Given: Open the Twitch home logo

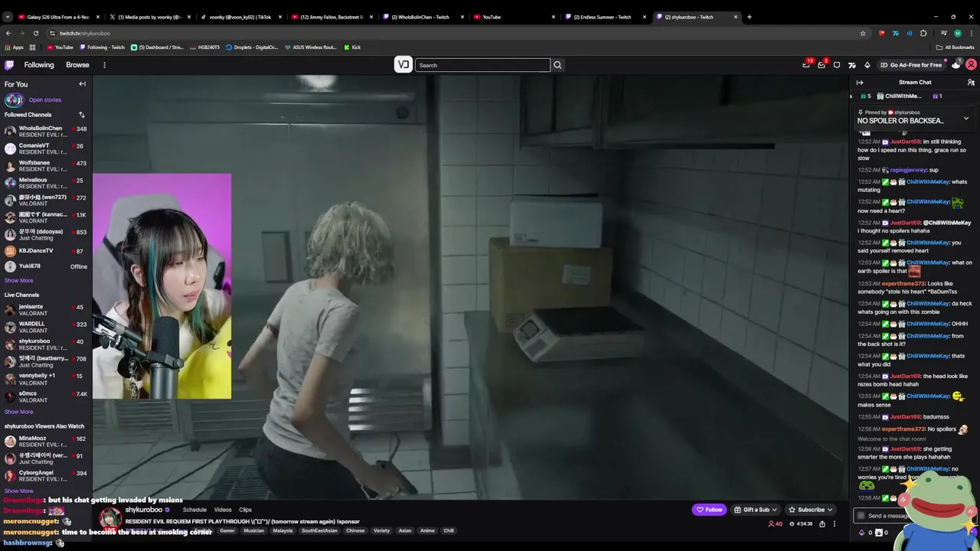Looking at the screenshot, I should (x=10, y=65).
